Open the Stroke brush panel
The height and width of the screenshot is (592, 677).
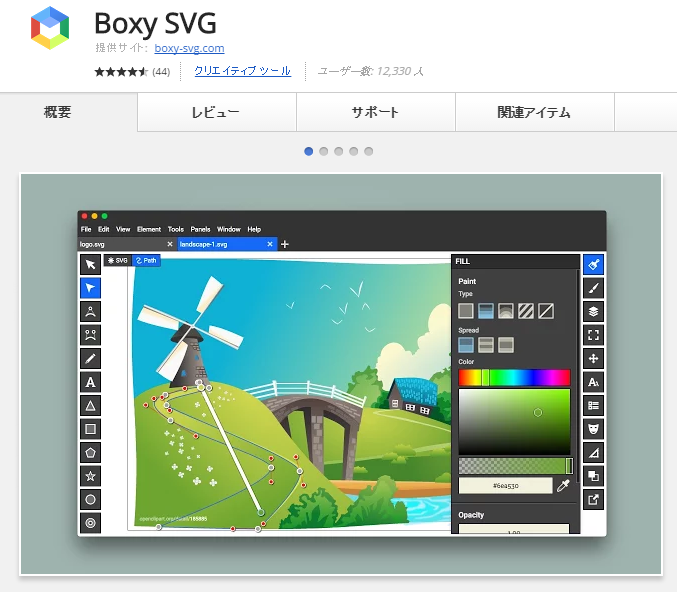593,288
